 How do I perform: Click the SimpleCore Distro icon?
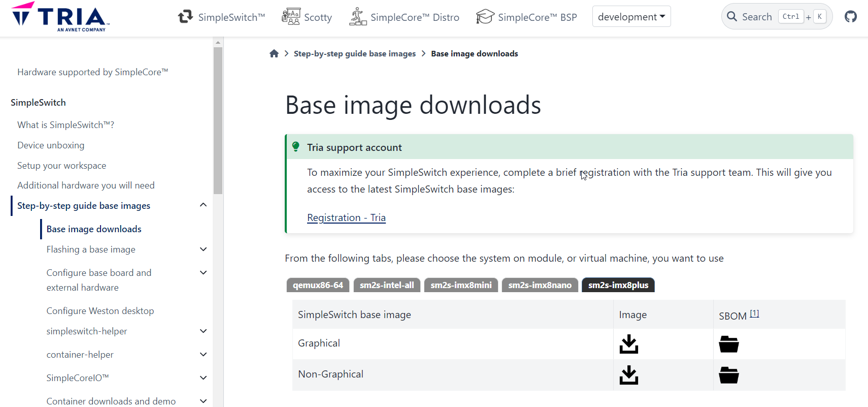[358, 17]
